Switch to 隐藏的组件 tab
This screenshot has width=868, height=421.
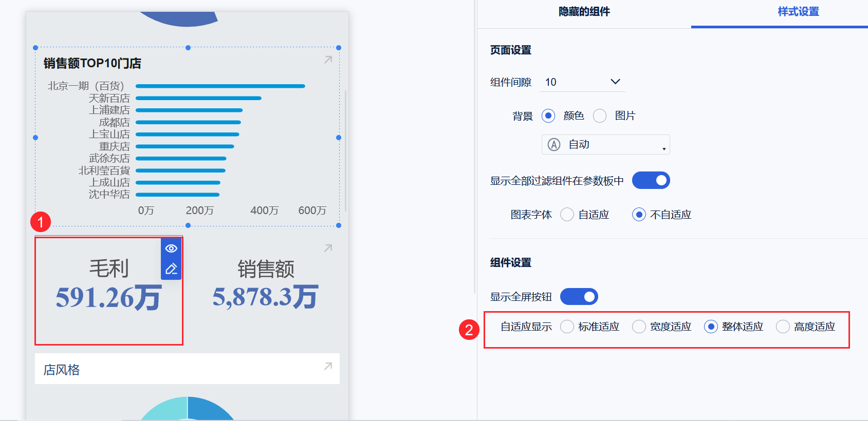584,12
